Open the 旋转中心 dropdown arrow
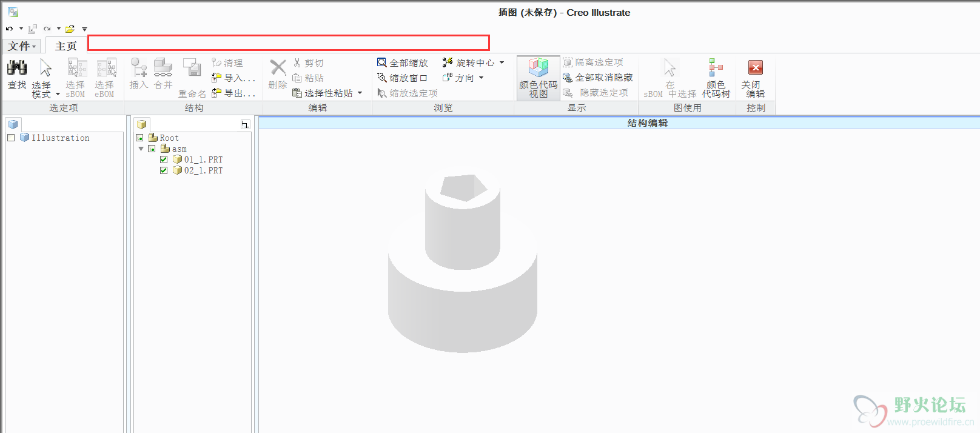Image resolution: width=980 pixels, height=433 pixels. [502, 62]
